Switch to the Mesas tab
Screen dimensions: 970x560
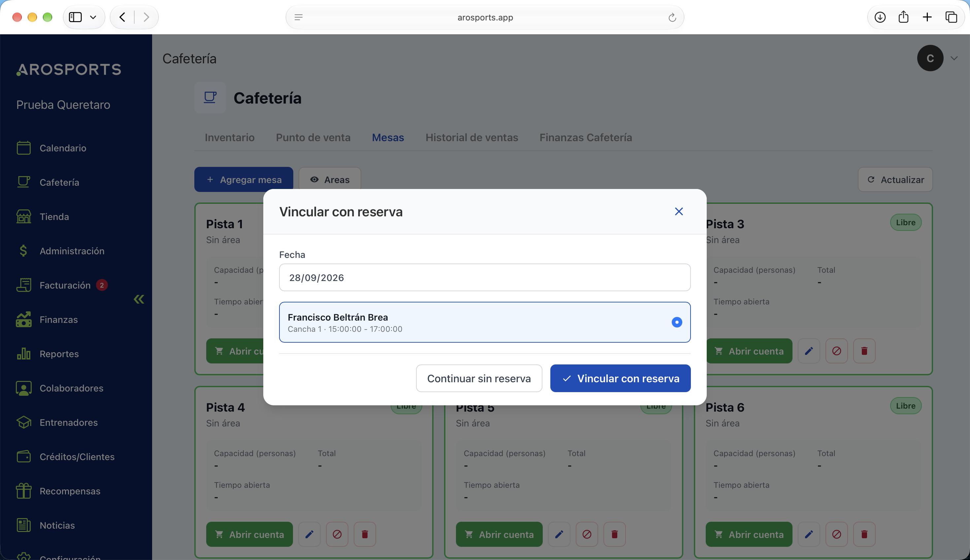(x=388, y=137)
